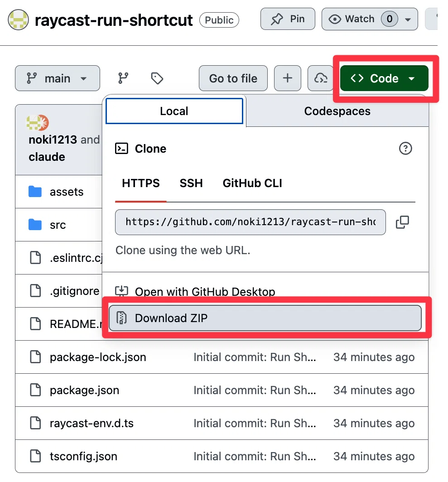Toggle the green Code dropdown button
Image resolution: width=448 pixels, height=482 pixels.
click(384, 78)
